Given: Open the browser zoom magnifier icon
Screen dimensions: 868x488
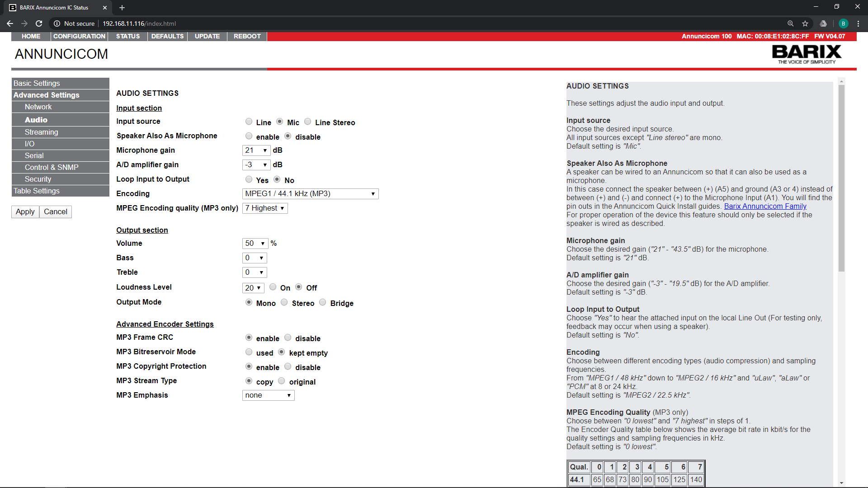Looking at the screenshot, I should coord(790,23).
